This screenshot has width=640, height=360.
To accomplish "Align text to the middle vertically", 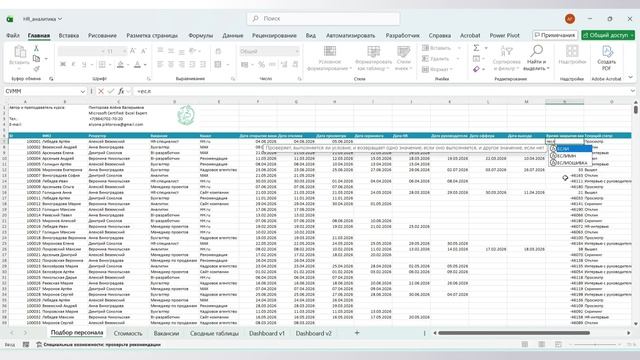I will click(171, 51).
